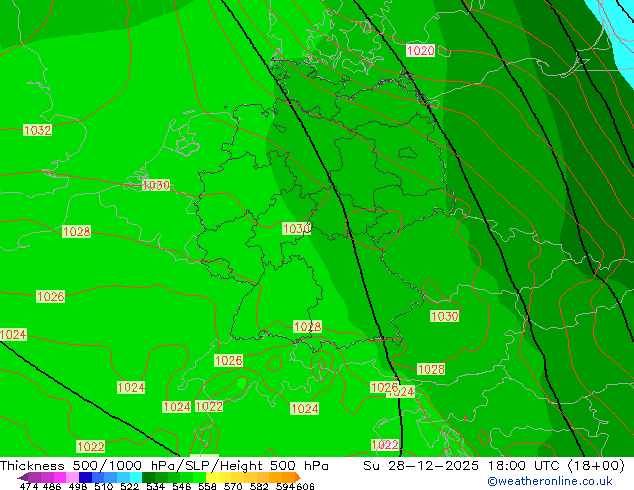Screen dimensions: 634x490
Task: Click the 1020 isobar label near the Baltic
Action: [421, 51]
